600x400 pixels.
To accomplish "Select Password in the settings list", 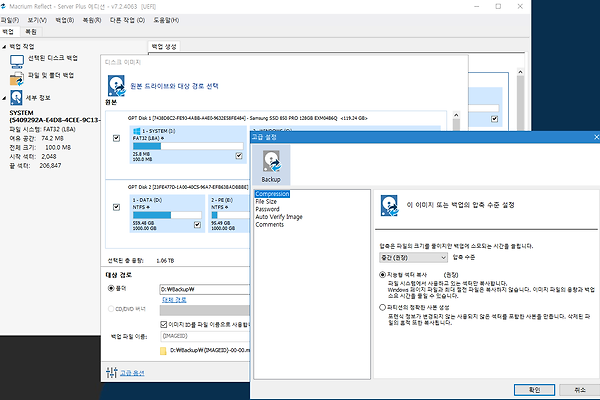I will tap(270, 210).
